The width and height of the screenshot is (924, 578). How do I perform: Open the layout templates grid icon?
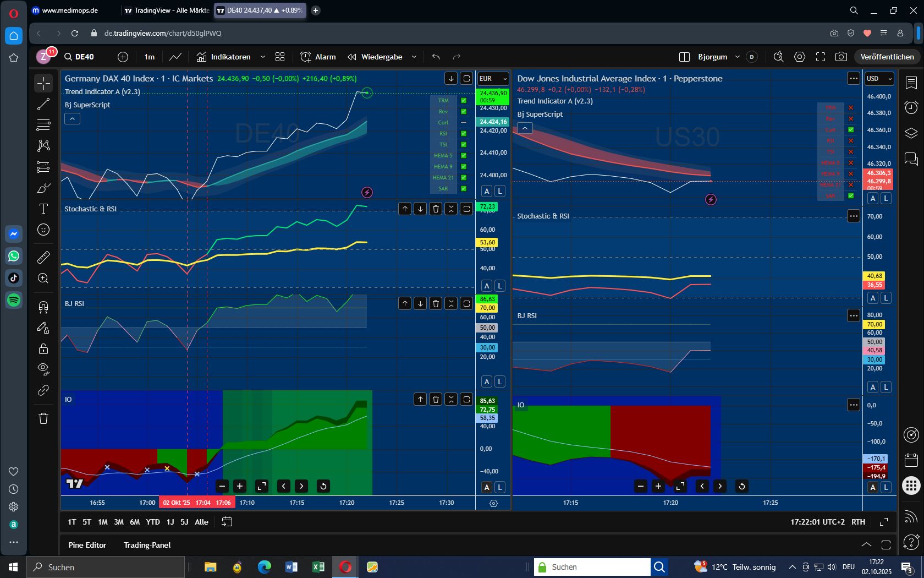point(280,57)
